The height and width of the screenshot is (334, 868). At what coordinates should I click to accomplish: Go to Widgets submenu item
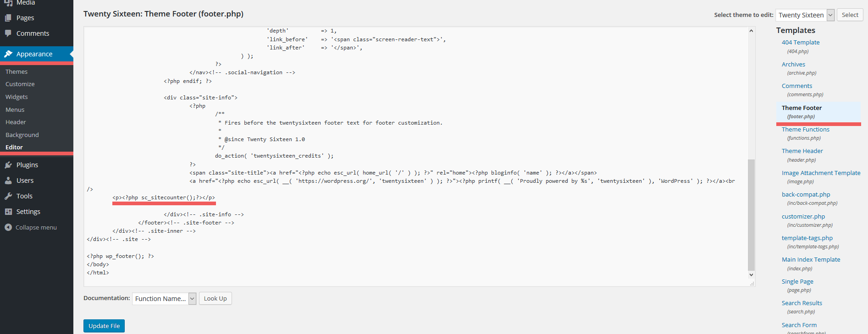(x=17, y=97)
